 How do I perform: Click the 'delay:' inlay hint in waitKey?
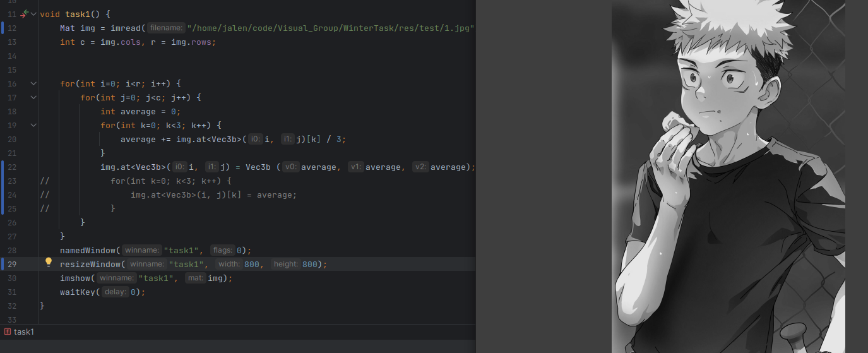tap(116, 292)
